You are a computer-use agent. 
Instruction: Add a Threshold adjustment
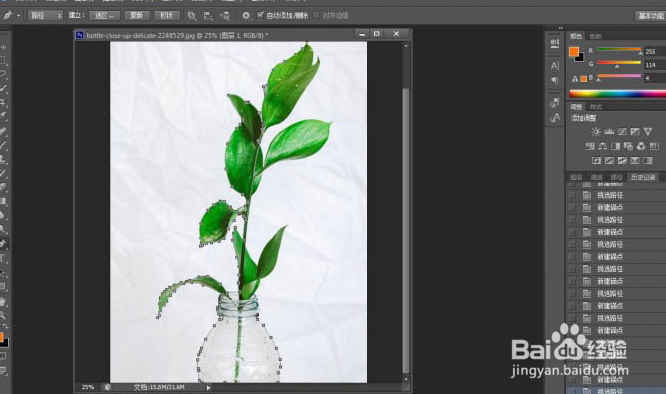coord(622,160)
